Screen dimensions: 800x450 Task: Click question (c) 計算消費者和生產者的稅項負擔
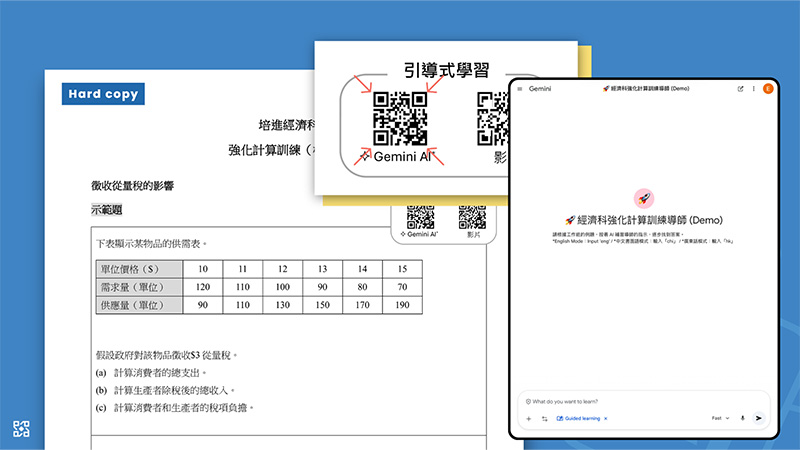pyautogui.click(x=174, y=408)
